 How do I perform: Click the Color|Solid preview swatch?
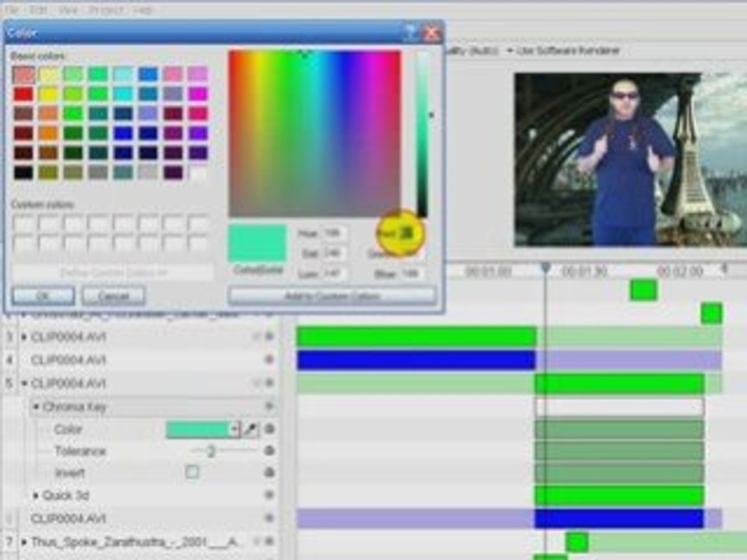pos(258,243)
